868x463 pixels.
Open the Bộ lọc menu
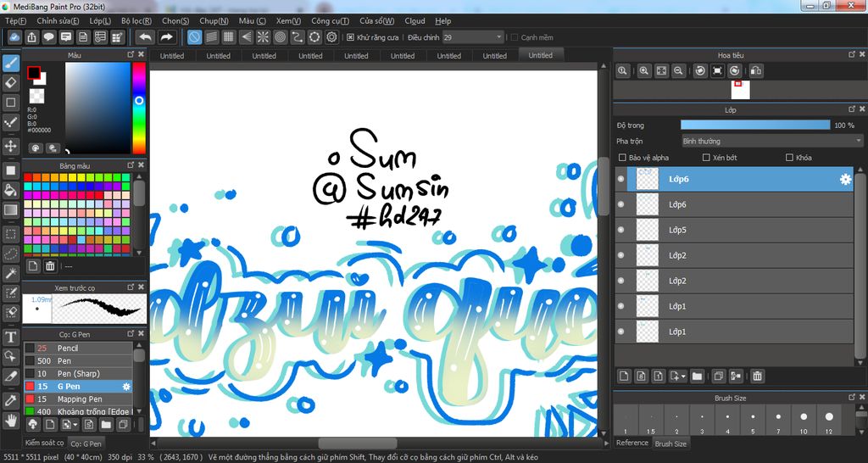point(136,21)
